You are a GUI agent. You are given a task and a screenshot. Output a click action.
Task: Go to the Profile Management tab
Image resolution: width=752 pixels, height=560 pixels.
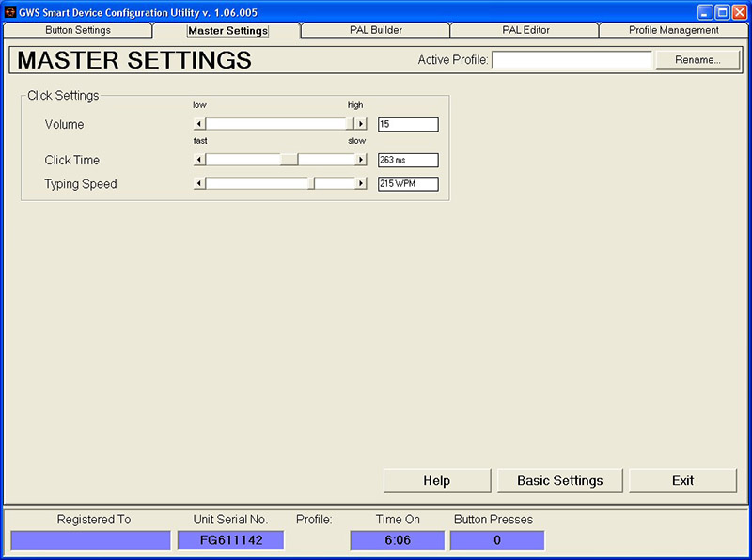[x=673, y=30]
